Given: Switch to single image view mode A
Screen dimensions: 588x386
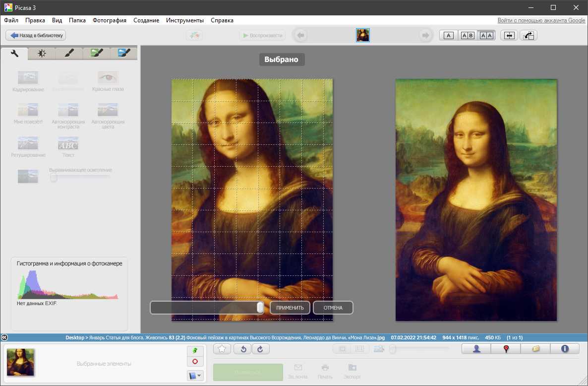Looking at the screenshot, I should [x=449, y=36].
